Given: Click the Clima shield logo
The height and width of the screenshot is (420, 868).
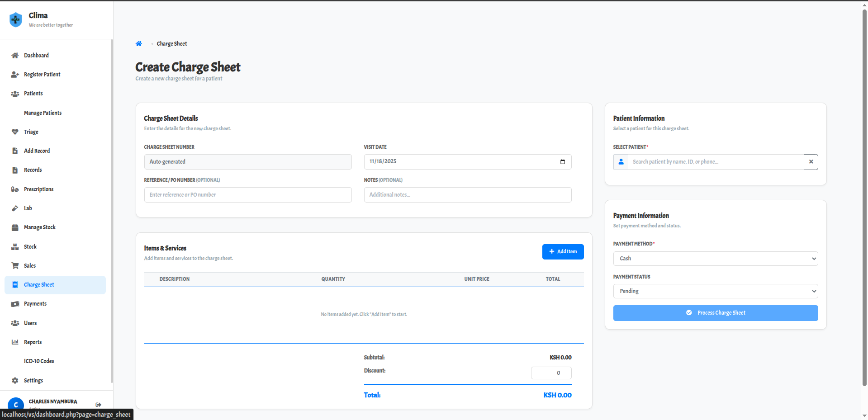Looking at the screenshot, I should tap(16, 19).
